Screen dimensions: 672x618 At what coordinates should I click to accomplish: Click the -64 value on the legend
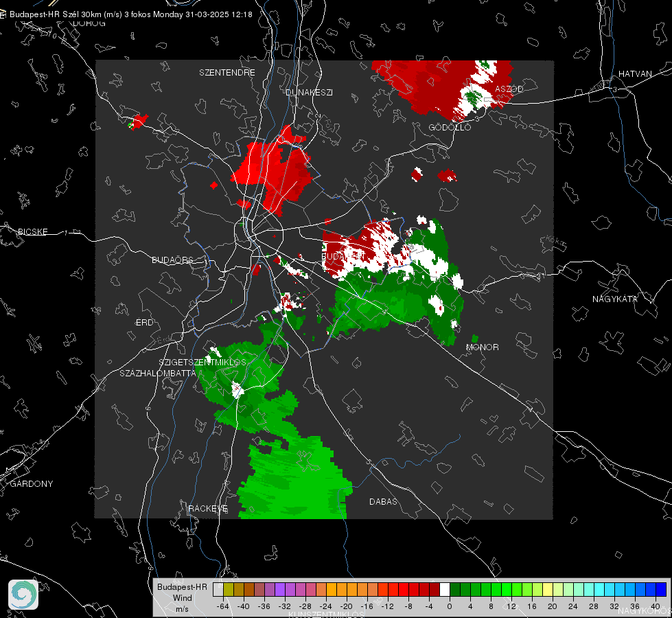pos(223,606)
